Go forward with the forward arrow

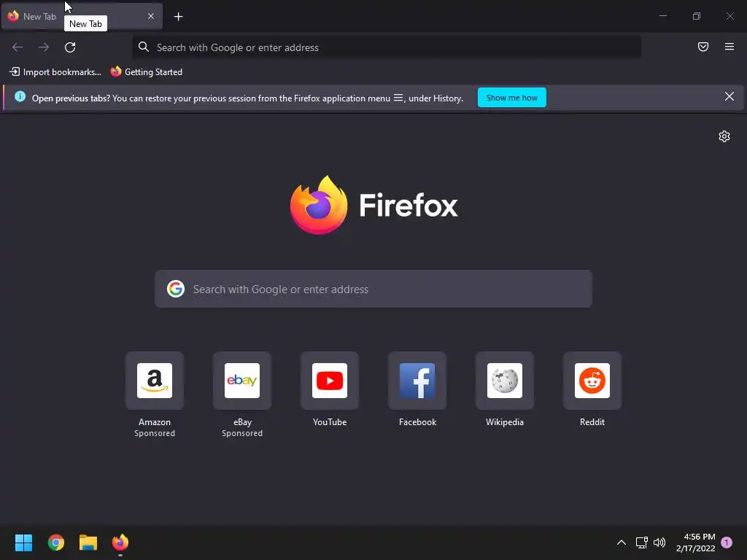pyautogui.click(x=44, y=47)
